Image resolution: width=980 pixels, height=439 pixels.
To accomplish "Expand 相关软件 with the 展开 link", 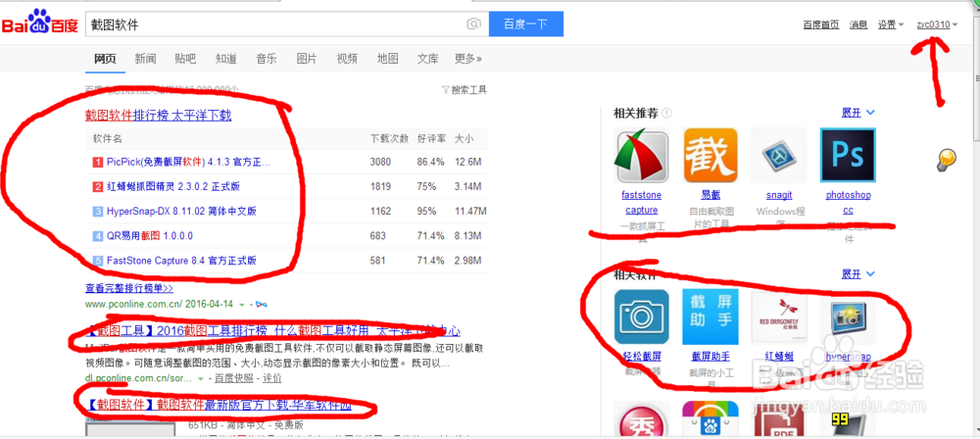I will click(x=857, y=274).
